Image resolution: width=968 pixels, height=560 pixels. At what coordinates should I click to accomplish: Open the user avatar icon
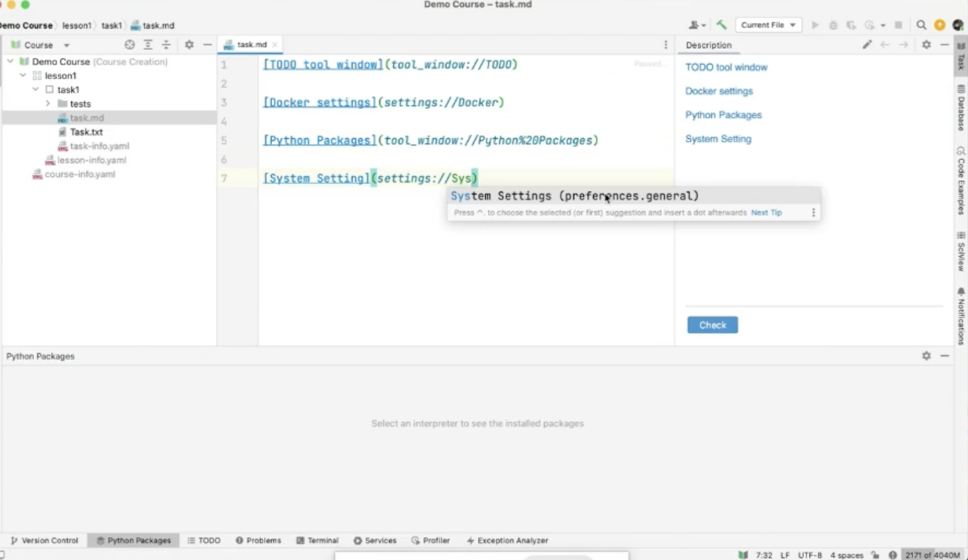[958, 25]
